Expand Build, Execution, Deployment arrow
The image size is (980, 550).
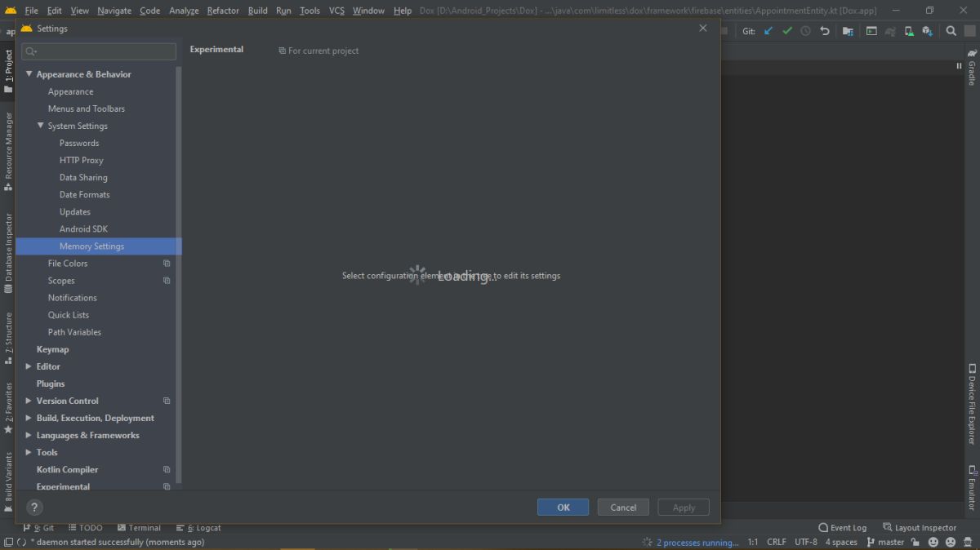coord(29,418)
